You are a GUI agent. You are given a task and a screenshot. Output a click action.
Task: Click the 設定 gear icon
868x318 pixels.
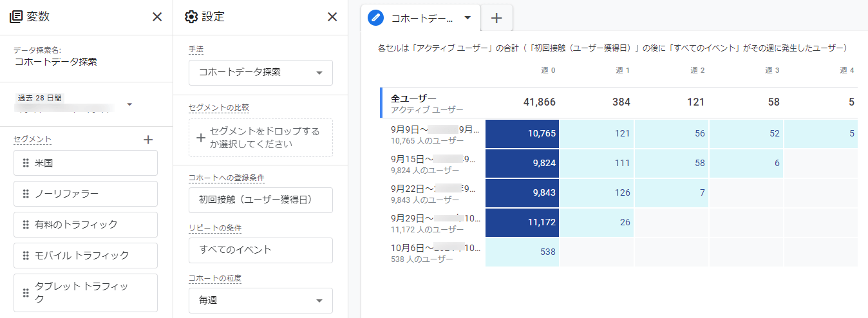(191, 17)
